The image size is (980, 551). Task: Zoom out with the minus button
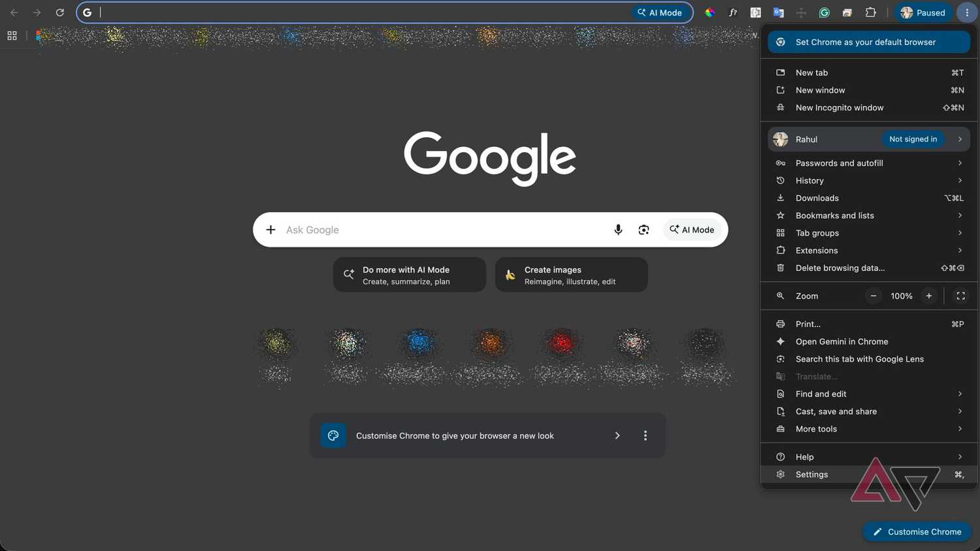pos(874,296)
